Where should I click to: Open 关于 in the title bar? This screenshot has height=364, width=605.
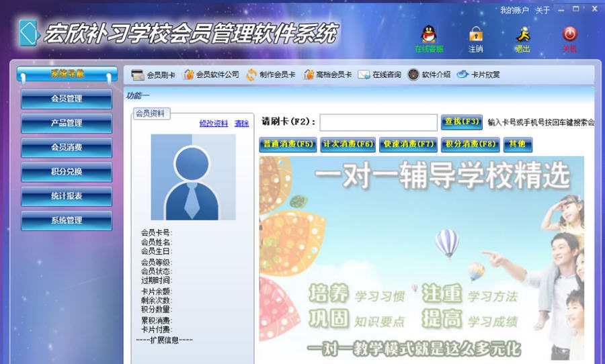542,10
